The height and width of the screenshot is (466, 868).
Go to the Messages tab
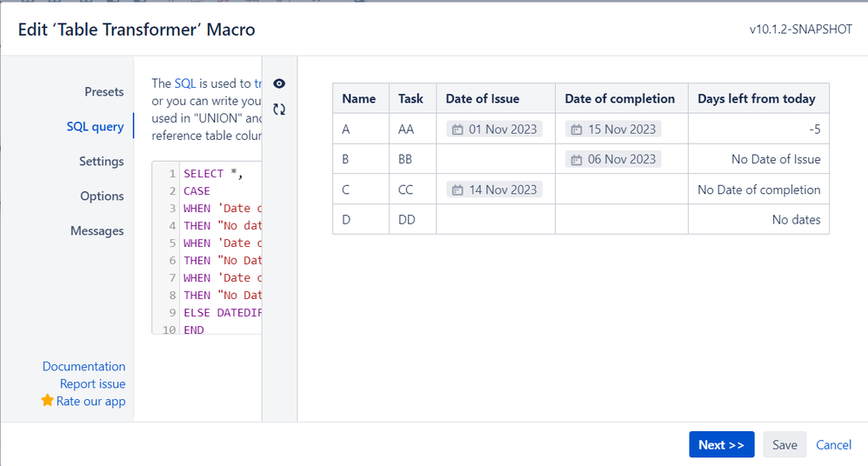point(97,231)
